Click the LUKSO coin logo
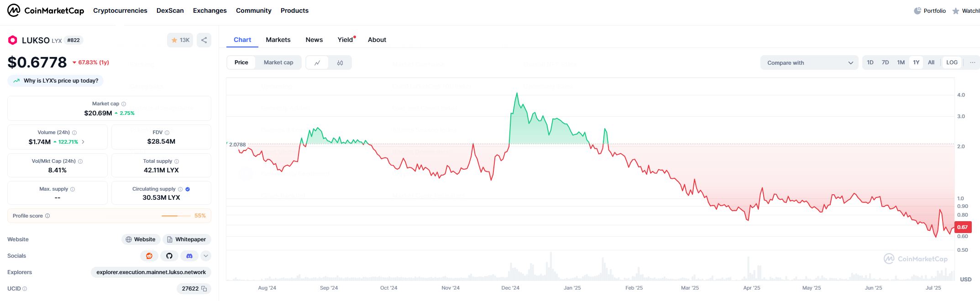The width and height of the screenshot is (980, 301). click(13, 40)
